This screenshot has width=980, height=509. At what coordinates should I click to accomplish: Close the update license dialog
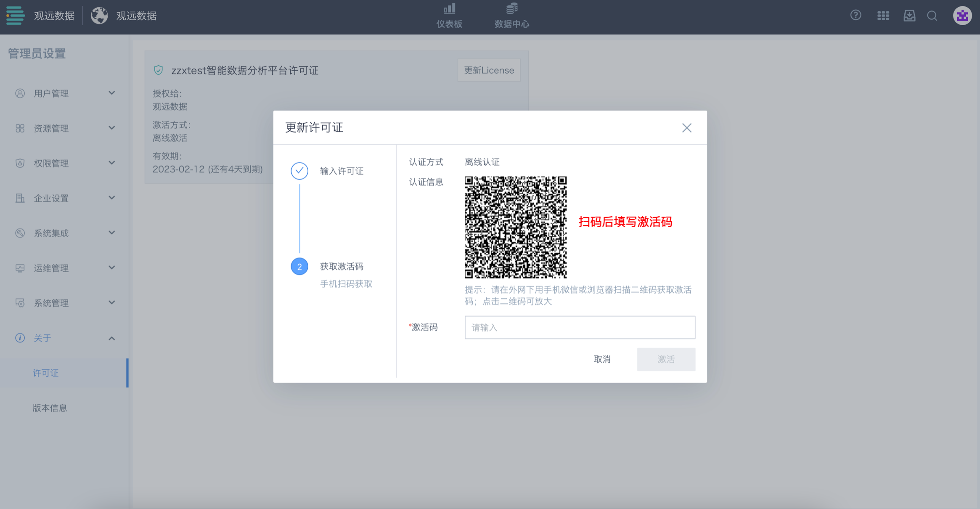coord(686,128)
